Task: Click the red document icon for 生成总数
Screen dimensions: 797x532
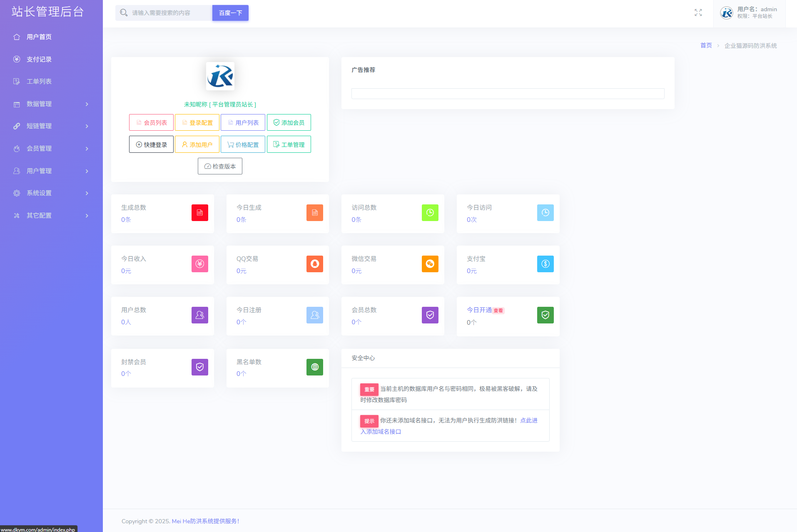Action: [199, 213]
